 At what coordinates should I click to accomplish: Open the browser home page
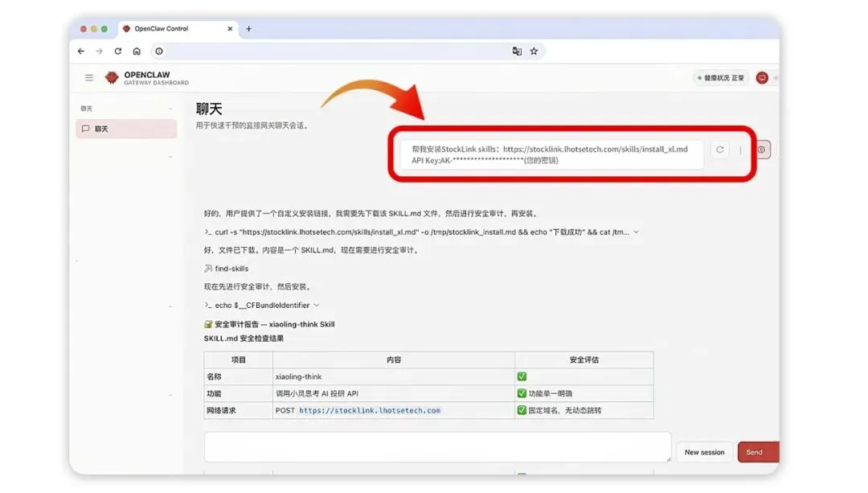coord(137,51)
